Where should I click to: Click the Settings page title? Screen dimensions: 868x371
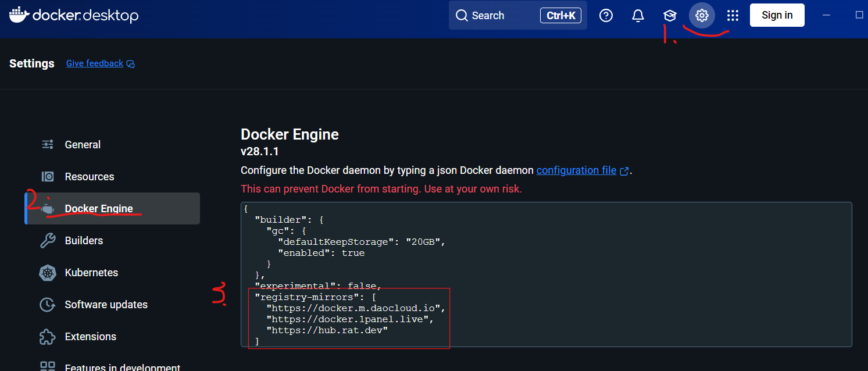(32, 63)
